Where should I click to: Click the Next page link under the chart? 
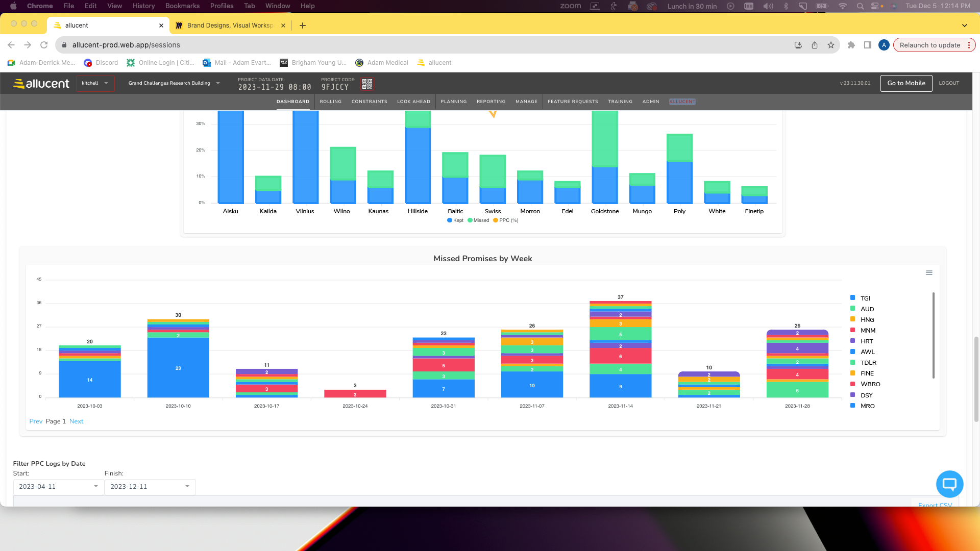click(x=76, y=421)
